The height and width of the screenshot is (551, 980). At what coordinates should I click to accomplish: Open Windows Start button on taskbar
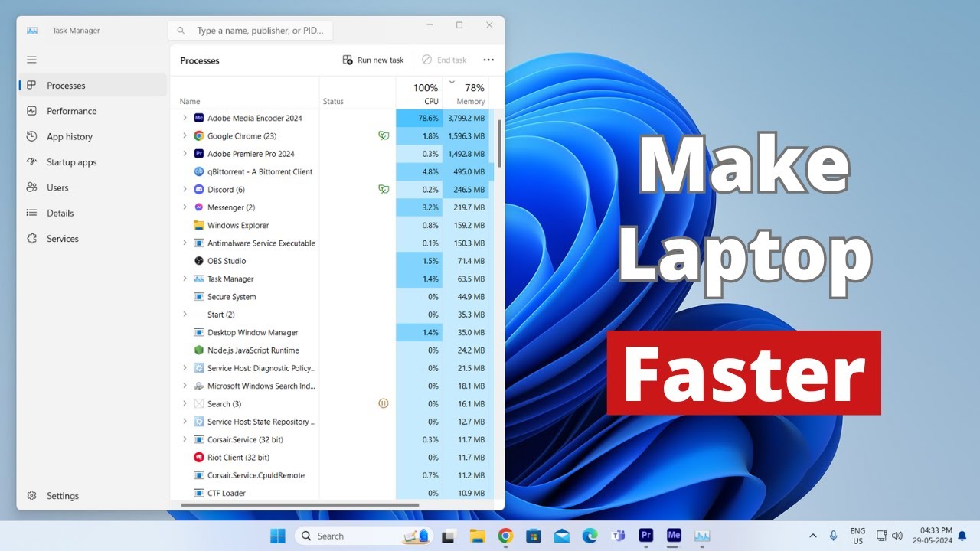[277, 536]
